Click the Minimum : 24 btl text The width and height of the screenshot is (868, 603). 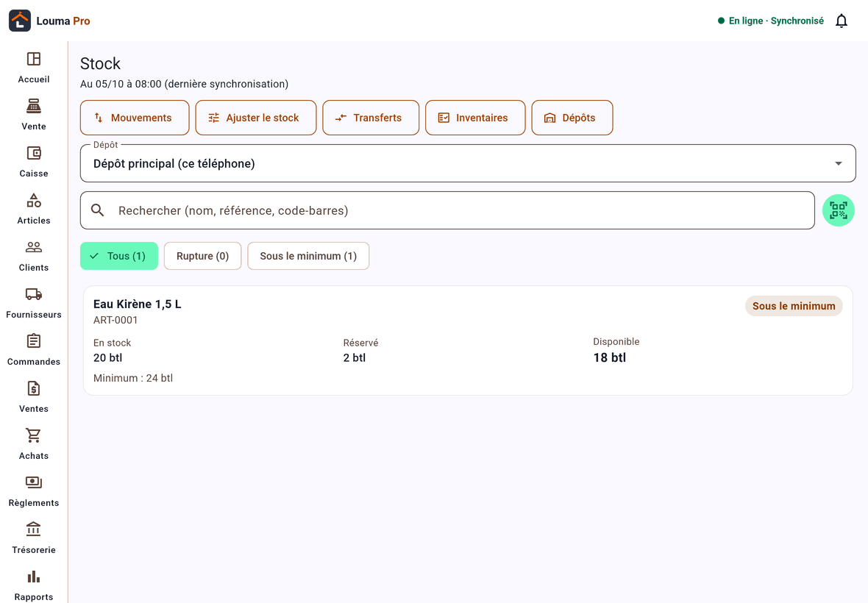(133, 379)
